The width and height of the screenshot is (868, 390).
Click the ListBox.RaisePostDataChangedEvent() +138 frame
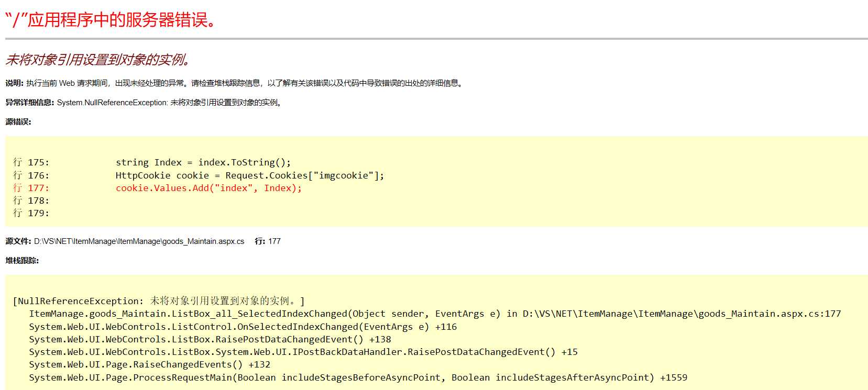tap(210, 339)
